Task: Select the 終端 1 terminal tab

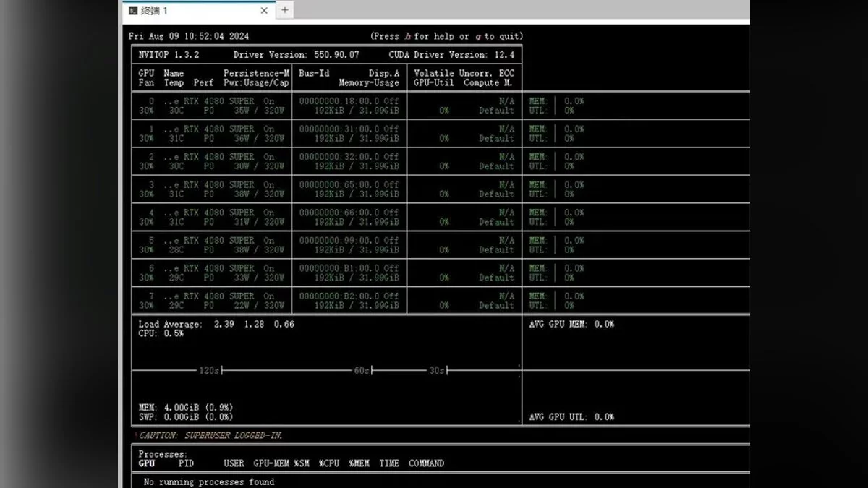Action: point(197,10)
